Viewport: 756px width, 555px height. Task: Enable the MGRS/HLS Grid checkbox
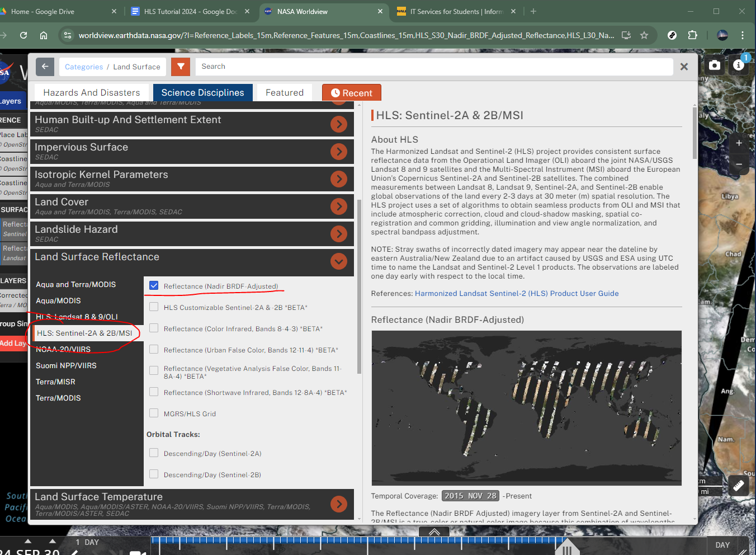[154, 413]
